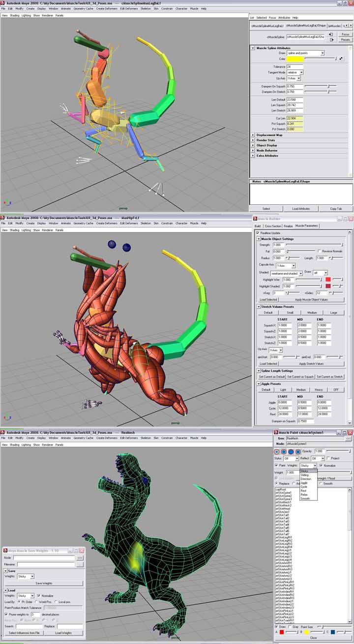Image resolution: width=354 pixels, height=644 pixels.
Task: Switch to the Cross Section tab
Action: click(273, 226)
